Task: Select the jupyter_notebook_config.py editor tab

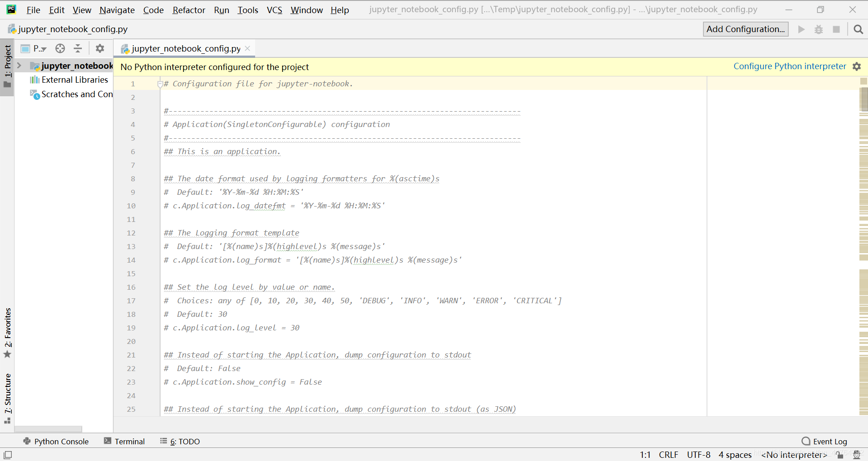Action: [x=185, y=48]
